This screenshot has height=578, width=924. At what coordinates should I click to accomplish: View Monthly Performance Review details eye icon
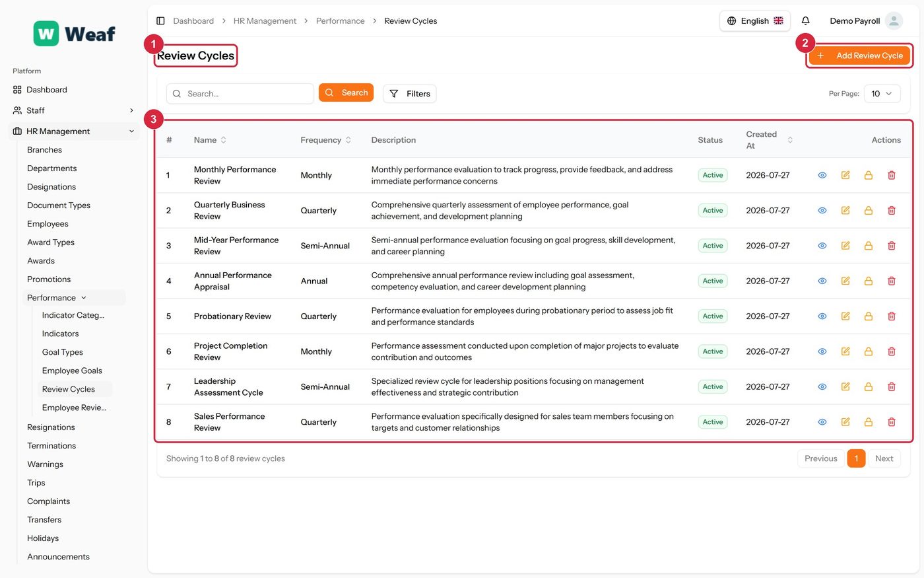[x=822, y=175]
